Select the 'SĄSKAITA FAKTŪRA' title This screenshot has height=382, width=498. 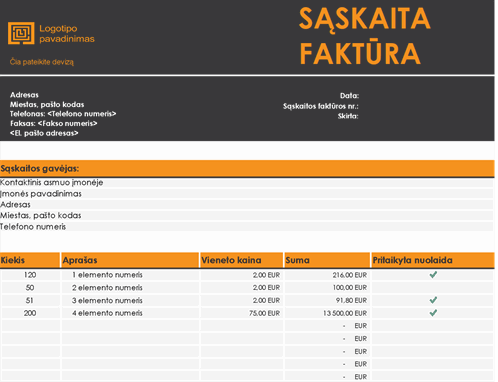365,36
